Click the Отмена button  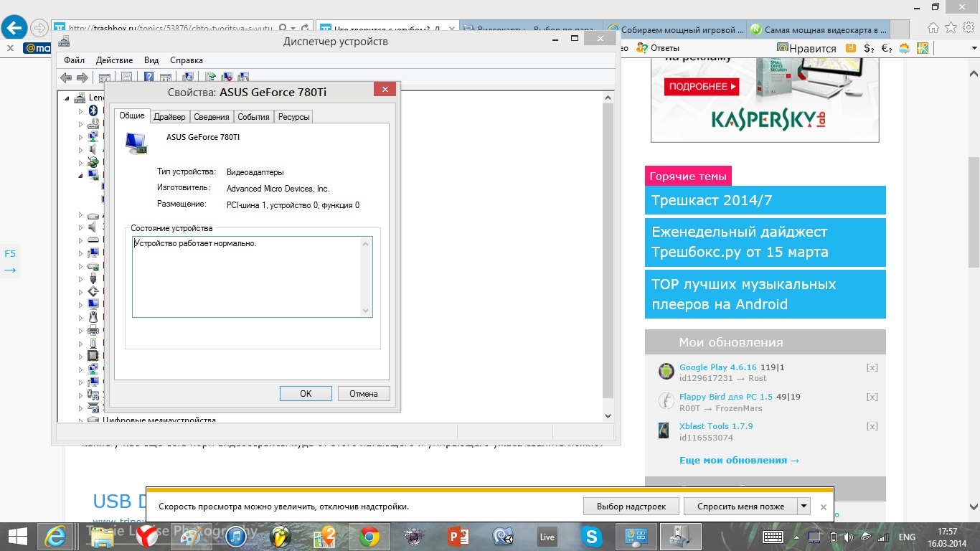(x=363, y=393)
